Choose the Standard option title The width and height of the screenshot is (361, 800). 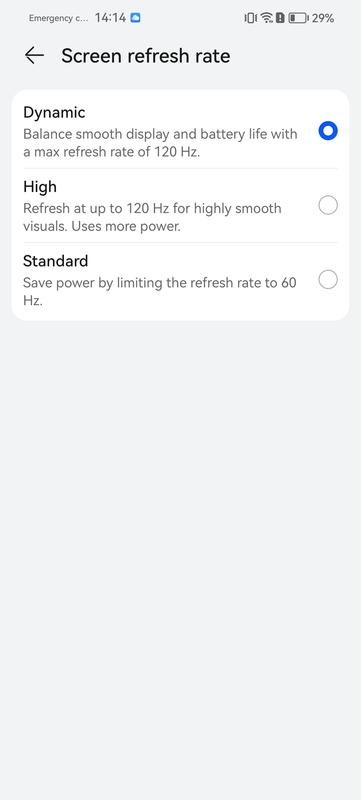[x=56, y=261]
